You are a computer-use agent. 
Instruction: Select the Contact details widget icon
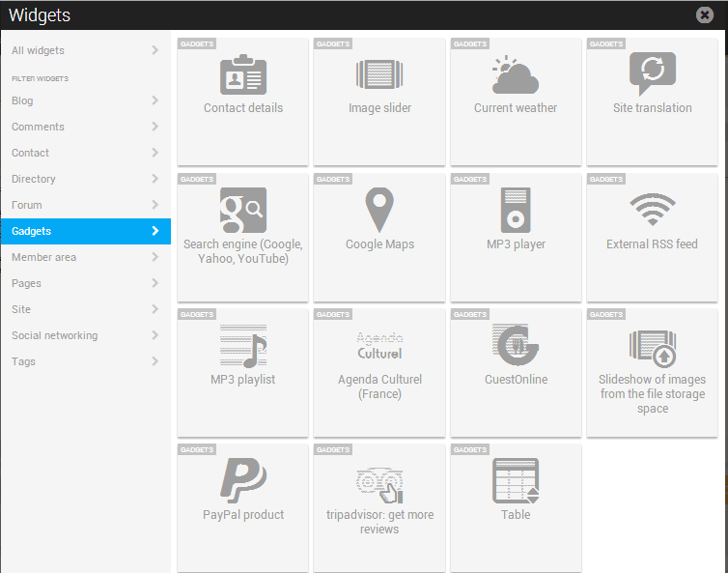coord(242,74)
